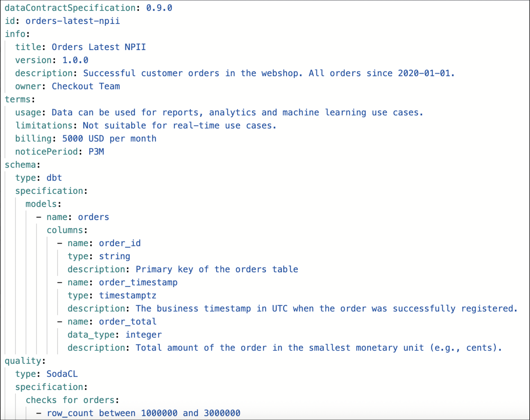Viewport: 530px width, 420px height.
Task: Click the 'limitations' key under terms
Action: click(44, 125)
